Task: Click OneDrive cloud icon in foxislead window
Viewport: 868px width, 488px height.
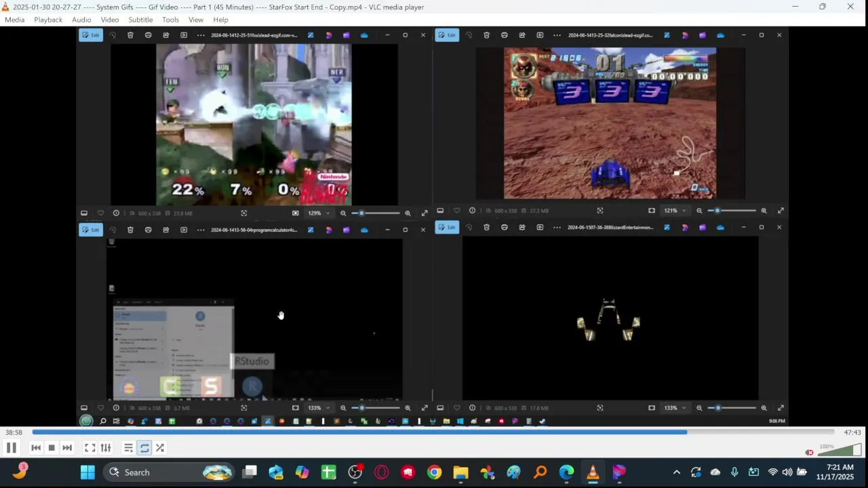Action: click(364, 35)
